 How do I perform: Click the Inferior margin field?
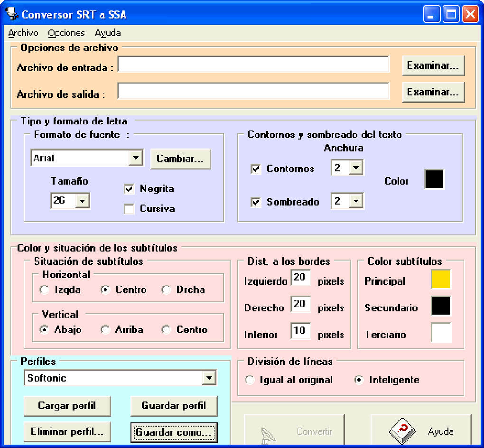click(x=301, y=331)
